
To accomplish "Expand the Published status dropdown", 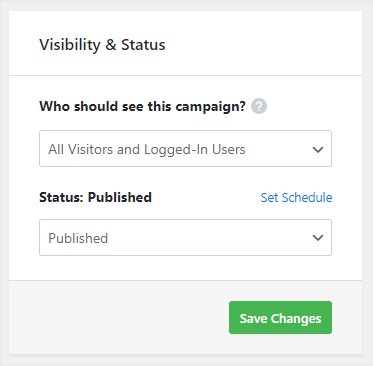I will (x=185, y=238).
